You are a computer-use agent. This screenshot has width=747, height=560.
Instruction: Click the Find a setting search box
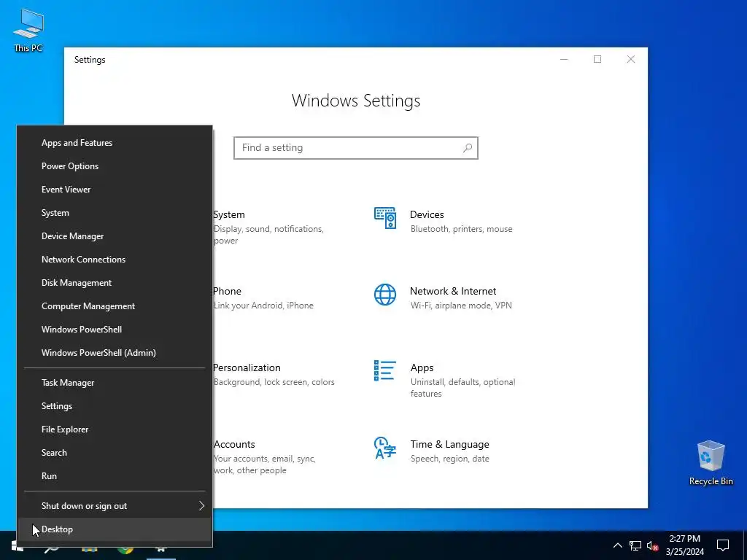(356, 148)
